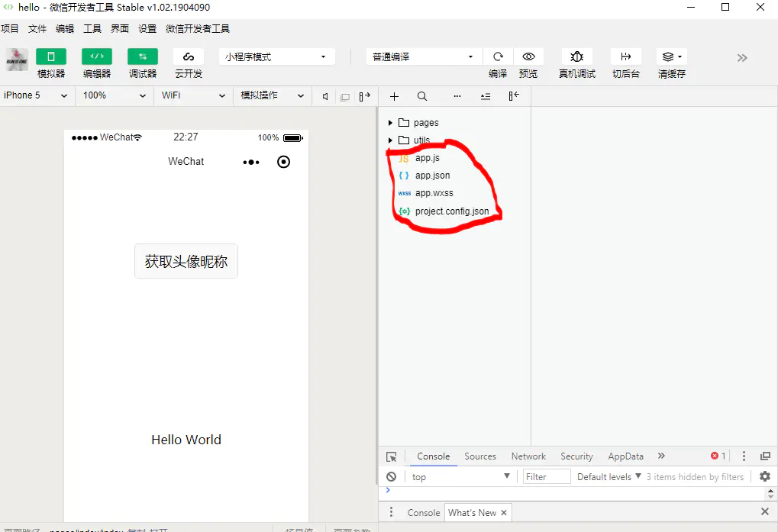778x532 pixels.
Task: Click the inspect element picker icon
Action: [392, 456]
